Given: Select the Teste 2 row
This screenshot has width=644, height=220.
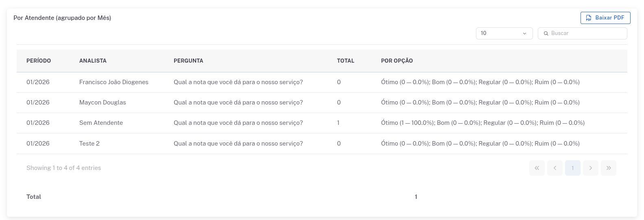Looking at the screenshot, I should (x=90, y=144).
